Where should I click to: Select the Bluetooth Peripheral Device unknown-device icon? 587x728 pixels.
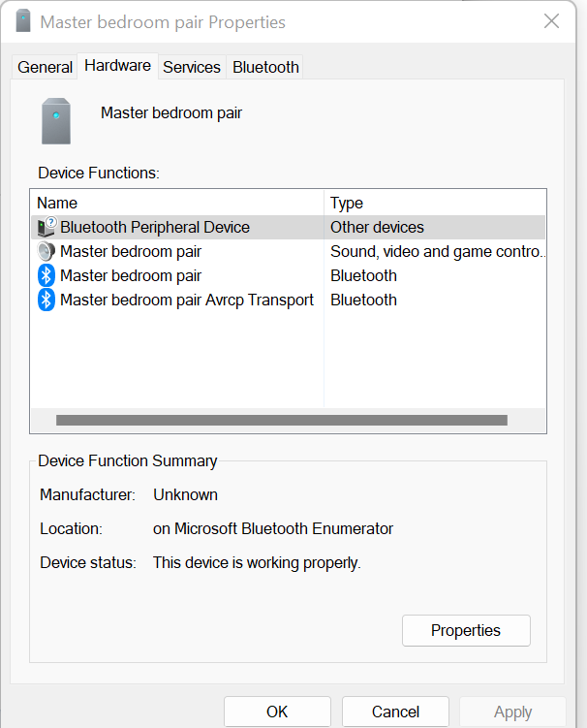(46, 227)
